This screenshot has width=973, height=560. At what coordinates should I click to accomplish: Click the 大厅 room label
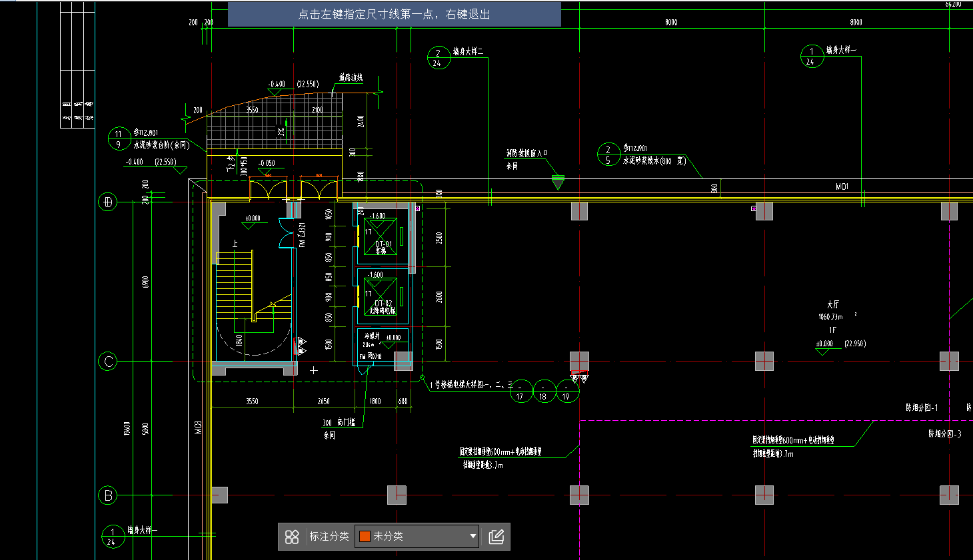click(x=832, y=304)
